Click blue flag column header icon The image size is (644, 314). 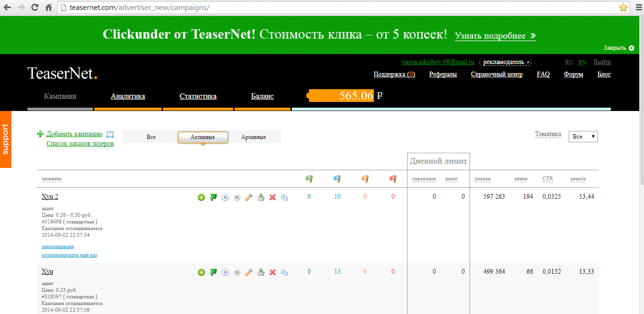point(337,179)
